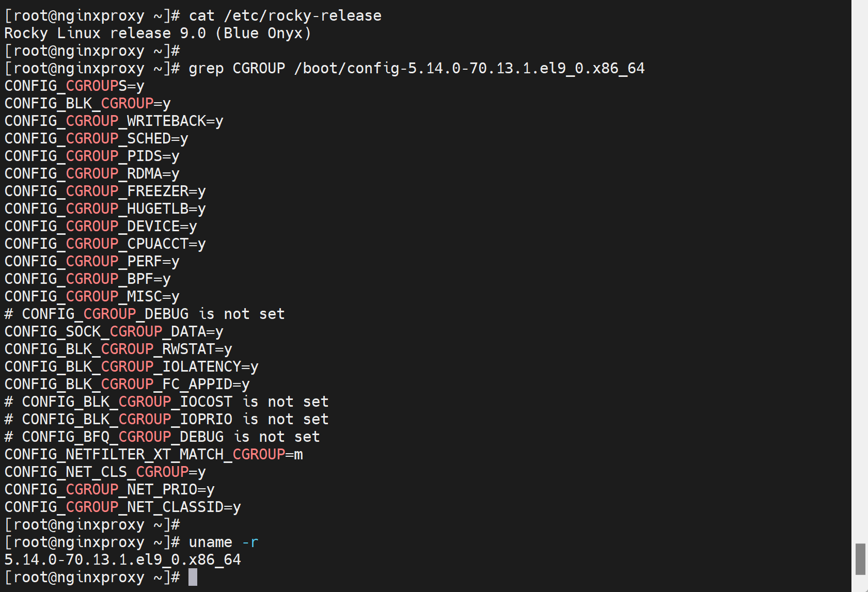Viewport: 868px width, 592px height.
Task: Click the CONFIG_SOCK_CGROUP_DATA=y line
Action: pyautogui.click(x=114, y=332)
